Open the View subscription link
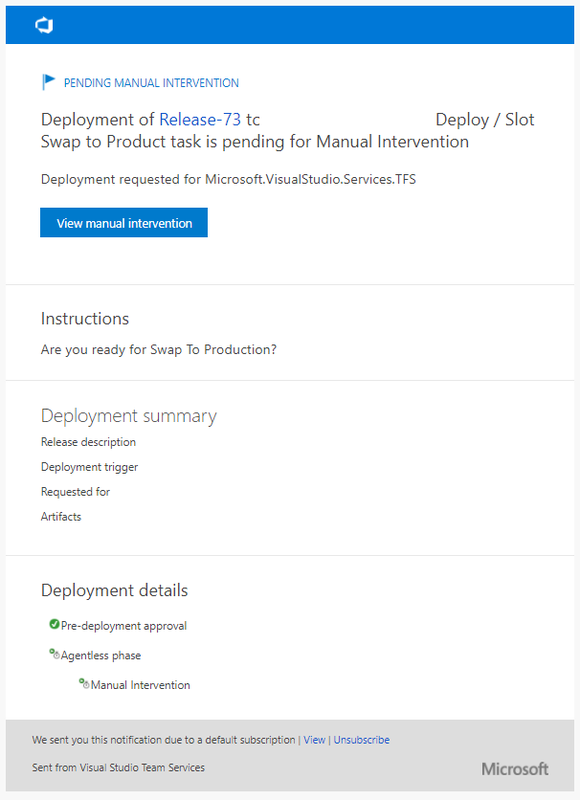The height and width of the screenshot is (800, 580). 314,740
